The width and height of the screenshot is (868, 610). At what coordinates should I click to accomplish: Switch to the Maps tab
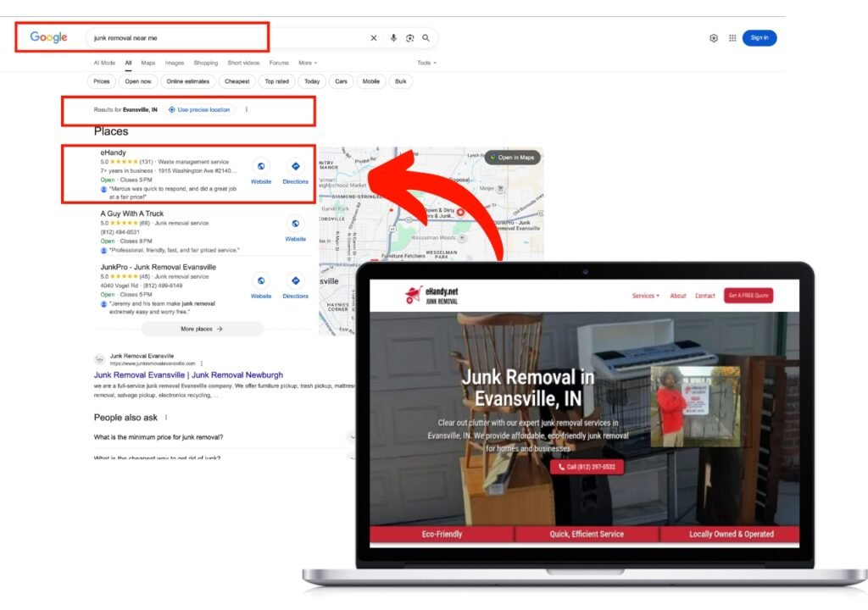(x=148, y=63)
